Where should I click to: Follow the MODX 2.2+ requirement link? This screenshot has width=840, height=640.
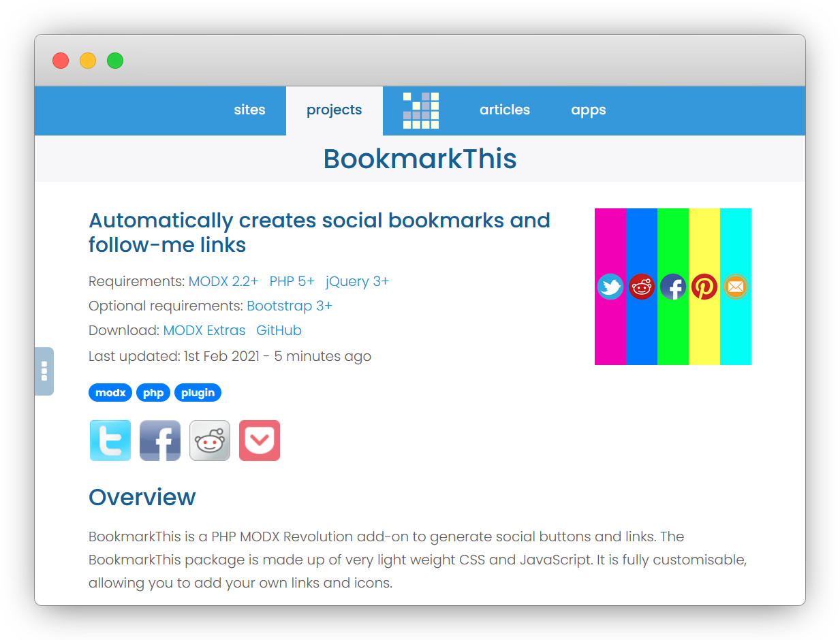click(223, 281)
